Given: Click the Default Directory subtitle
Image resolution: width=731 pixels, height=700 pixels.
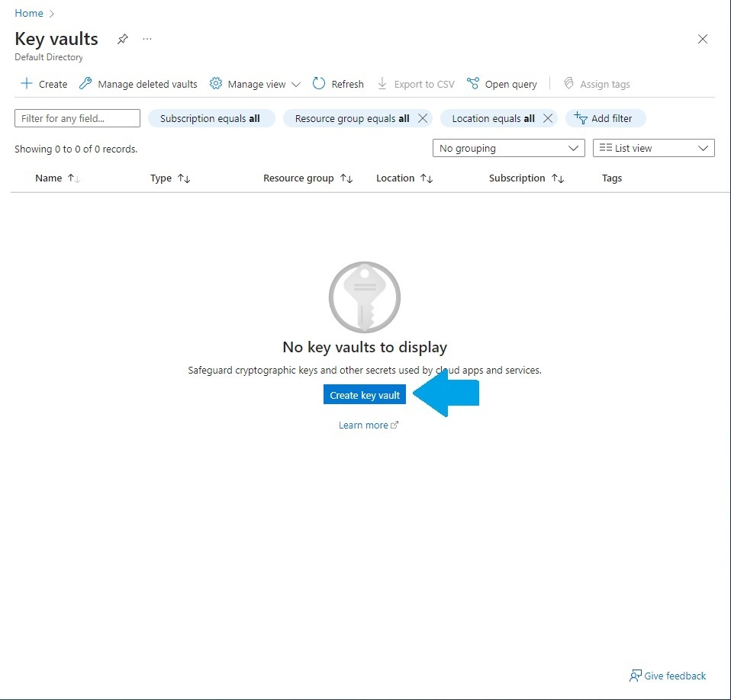Looking at the screenshot, I should [x=49, y=57].
